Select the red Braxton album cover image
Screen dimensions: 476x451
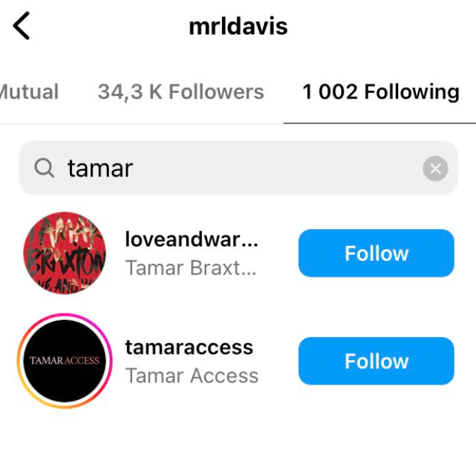tap(65, 253)
